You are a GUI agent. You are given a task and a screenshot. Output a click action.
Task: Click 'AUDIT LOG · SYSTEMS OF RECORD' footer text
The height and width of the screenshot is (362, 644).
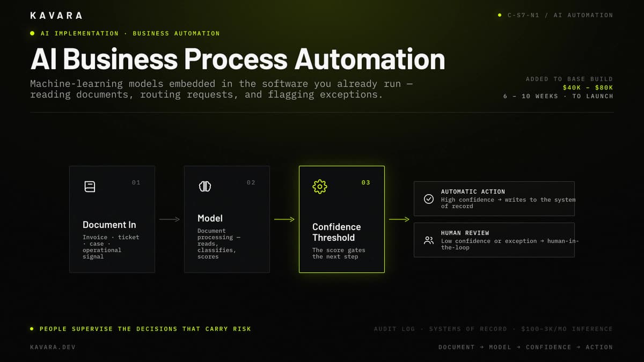click(x=441, y=329)
